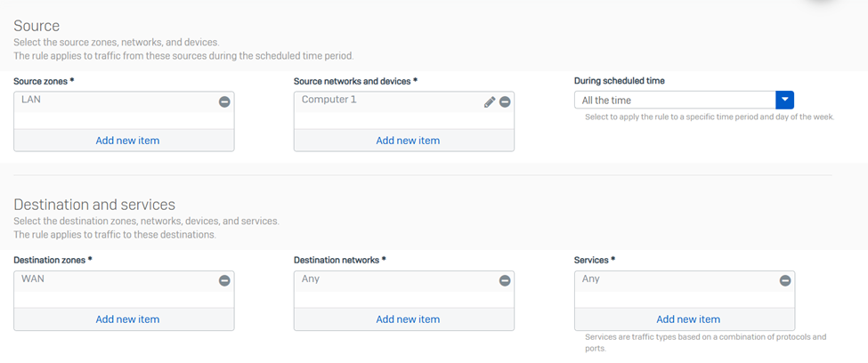Add new item to Destination networks
The image size is (868, 363).
[x=408, y=319]
